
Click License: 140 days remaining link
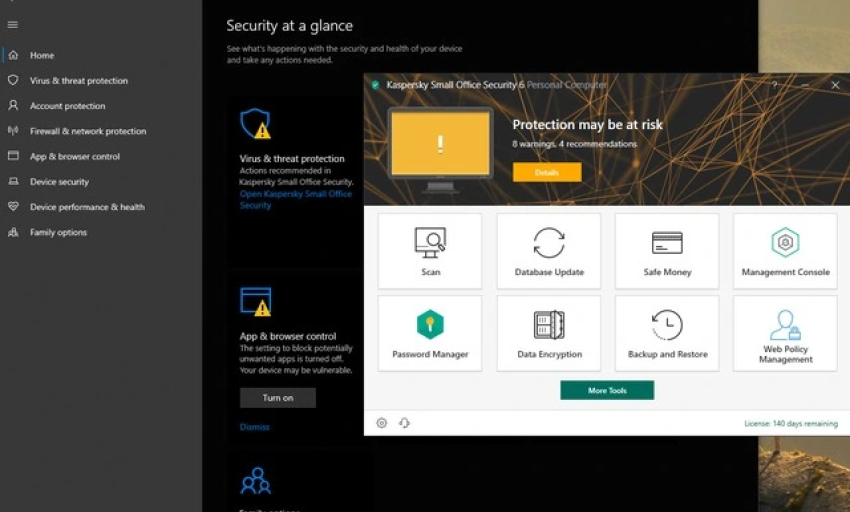pyautogui.click(x=791, y=424)
